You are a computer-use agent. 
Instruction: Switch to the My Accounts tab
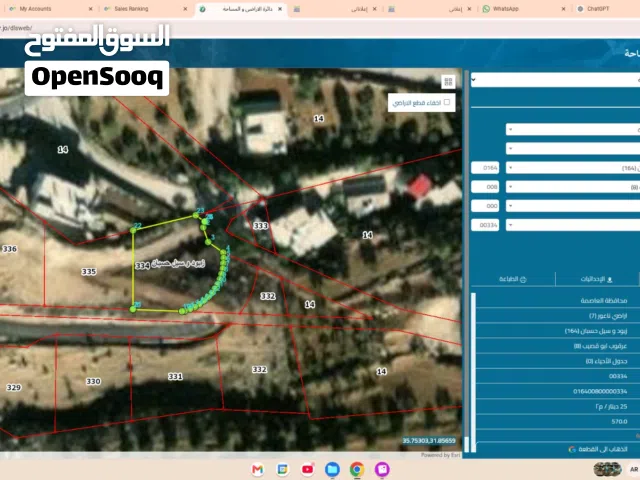click(x=36, y=9)
